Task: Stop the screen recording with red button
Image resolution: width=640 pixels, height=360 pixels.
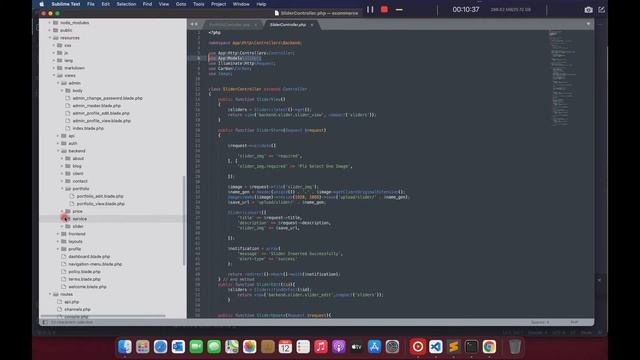Action: [x=384, y=9]
